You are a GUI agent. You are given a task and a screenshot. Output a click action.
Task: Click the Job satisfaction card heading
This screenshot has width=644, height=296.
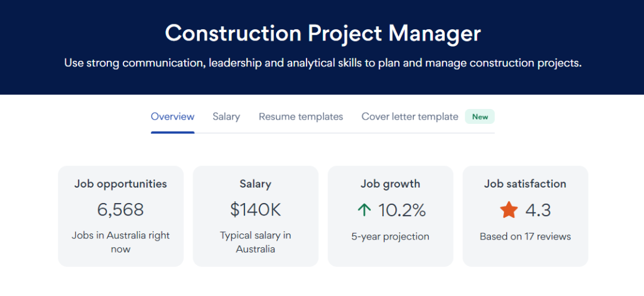[x=525, y=184]
